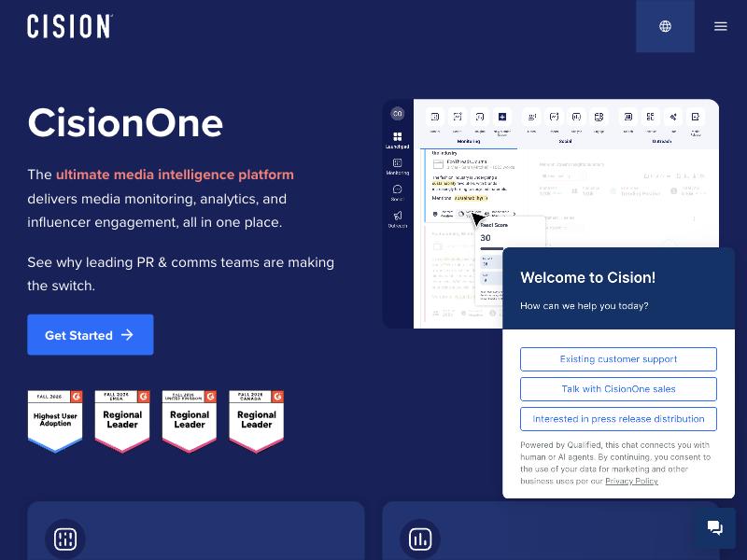
Task: Click the sliders icon on the left card
Action: (x=65, y=539)
